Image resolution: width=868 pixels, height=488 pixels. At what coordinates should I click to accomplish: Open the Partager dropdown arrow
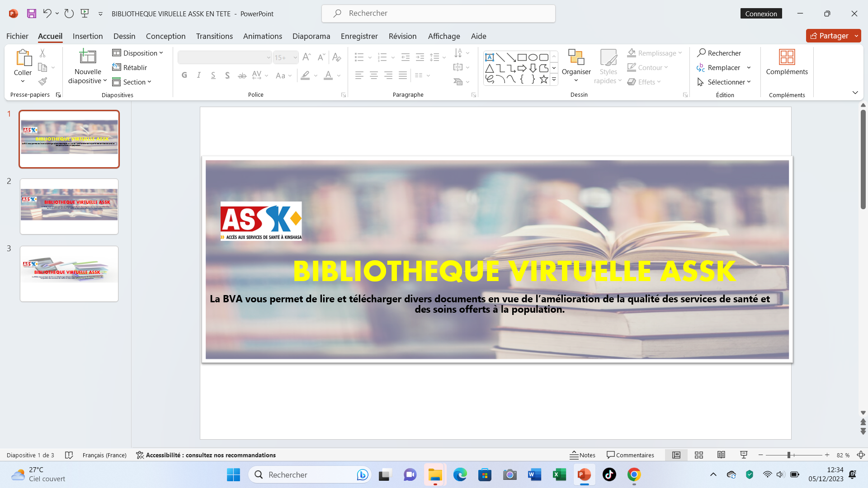pyautogui.click(x=856, y=36)
